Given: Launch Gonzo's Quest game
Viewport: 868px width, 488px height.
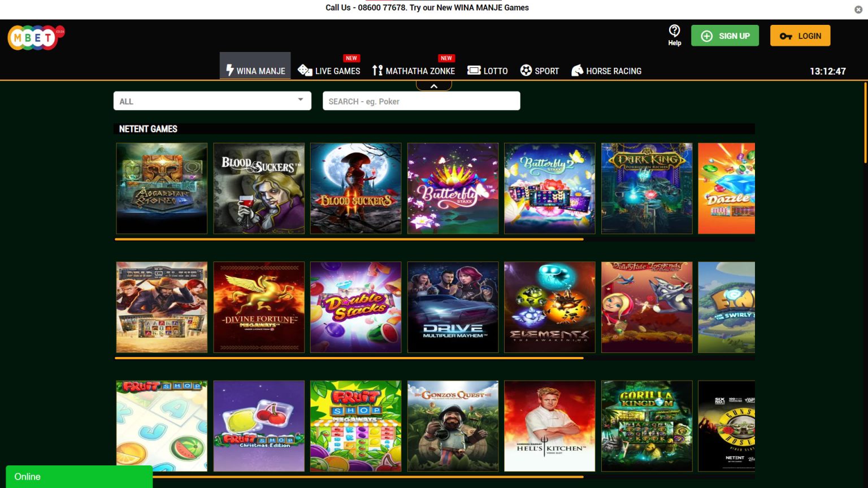Looking at the screenshot, I should pyautogui.click(x=453, y=426).
